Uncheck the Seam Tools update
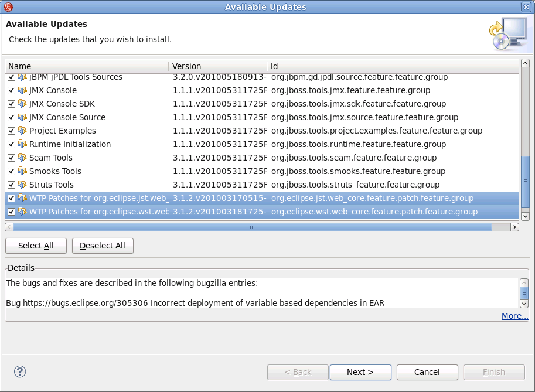The width and height of the screenshot is (535, 392). point(11,158)
